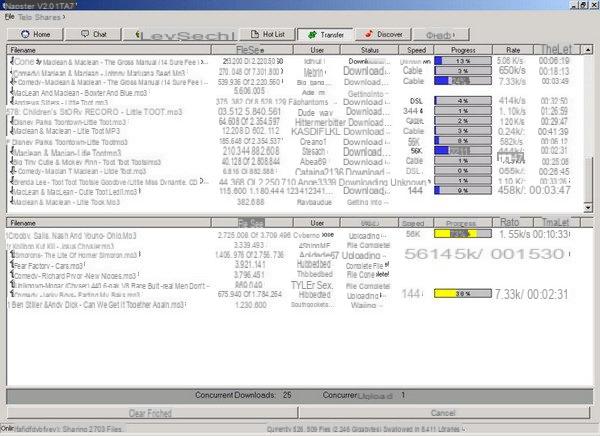Screen dimensions: 600x436
Task: Sort uploads by the Filename column header
Action: coord(109,223)
